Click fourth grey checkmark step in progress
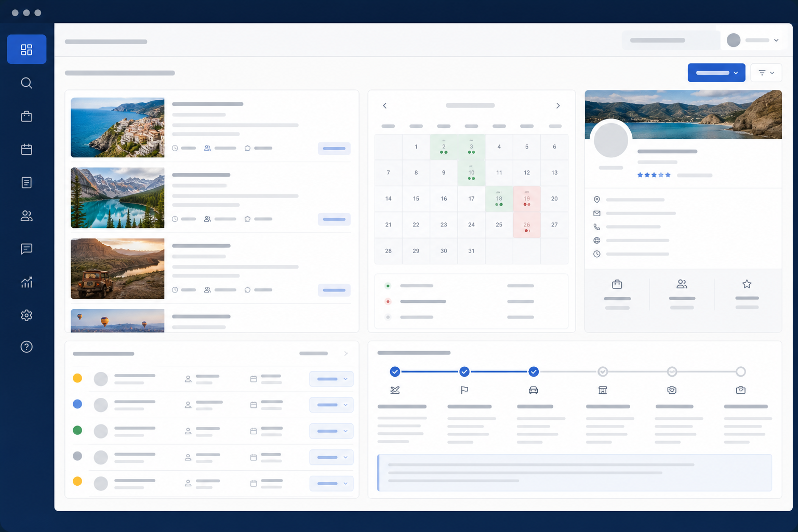 pos(603,371)
